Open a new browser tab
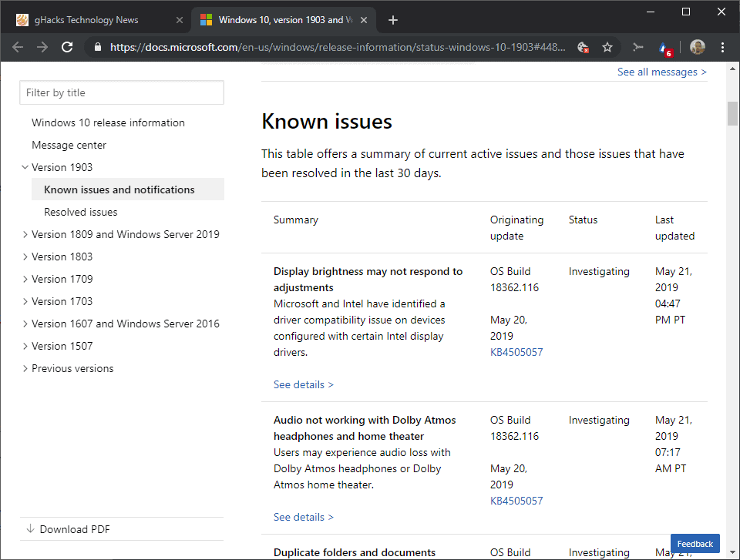Viewport: 740px width, 560px height. (392, 20)
